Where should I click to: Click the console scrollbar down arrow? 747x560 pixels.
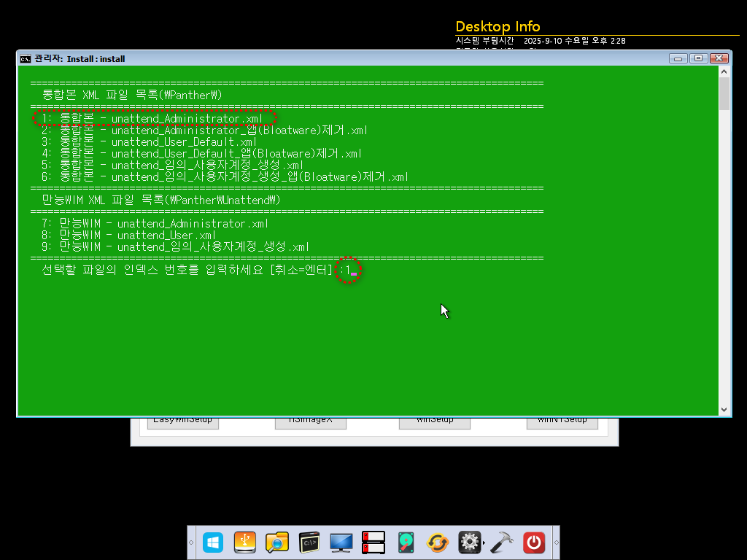coord(724,410)
